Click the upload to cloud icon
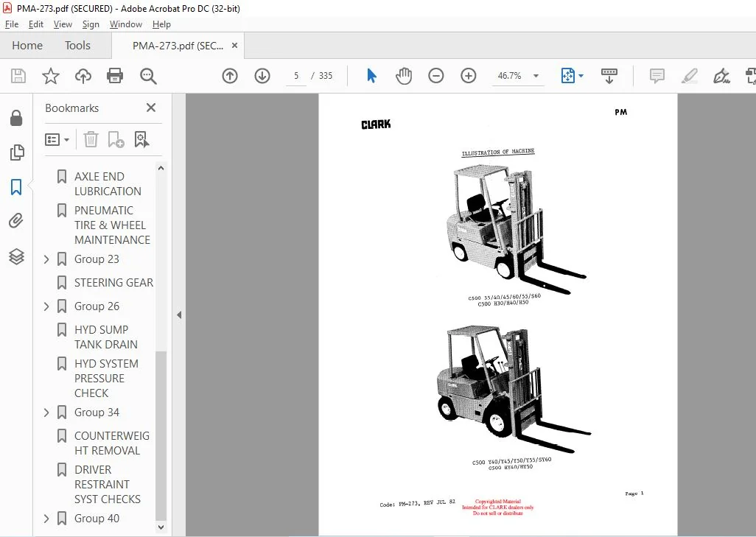 [83, 76]
